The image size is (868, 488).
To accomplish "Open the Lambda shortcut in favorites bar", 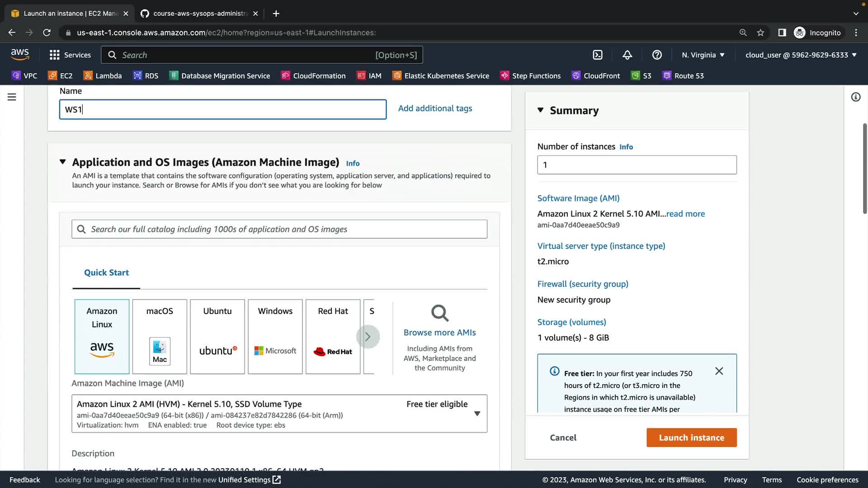I will (x=103, y=75).
